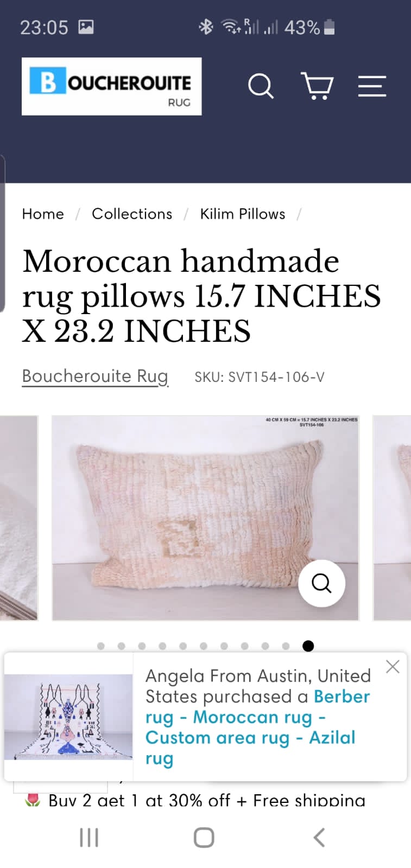Select the last highlighted carousel dot
Viewport: 411px width, 868px height.
tap(308, 646)
